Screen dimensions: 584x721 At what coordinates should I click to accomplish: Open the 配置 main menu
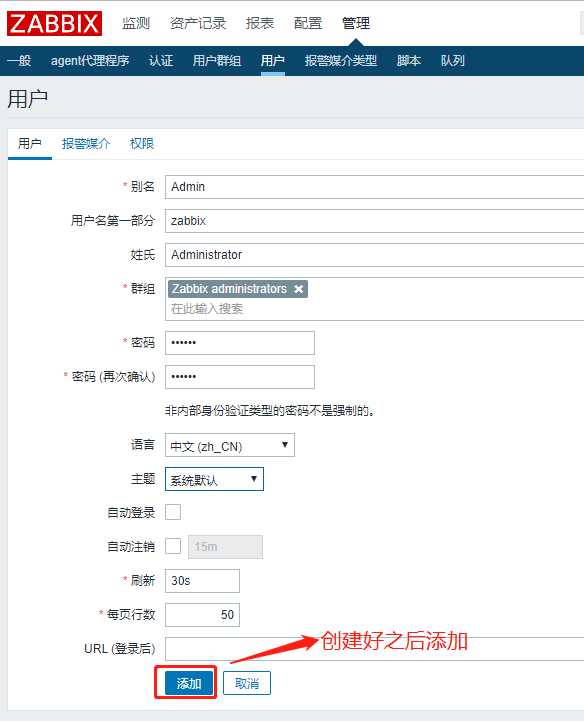pyautogui.click(x=308, y=23)
